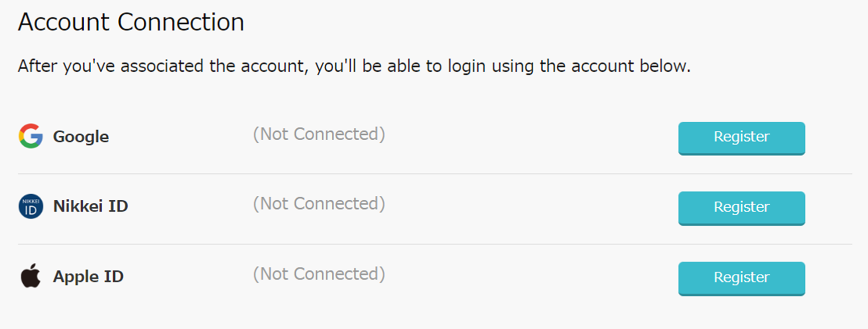Hit Register in the Nikkei ID row
Viewport: 868px width, 329px height.
point(741,208)
